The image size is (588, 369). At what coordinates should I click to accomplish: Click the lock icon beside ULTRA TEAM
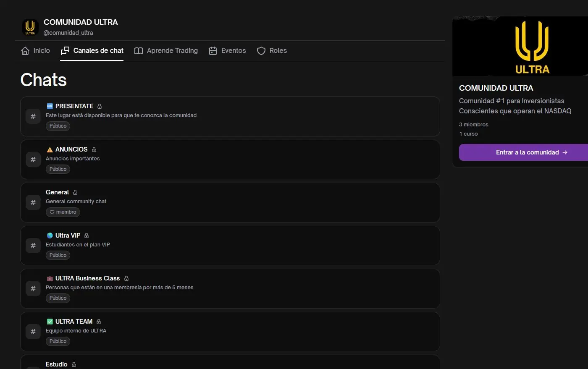coord(99,322)
